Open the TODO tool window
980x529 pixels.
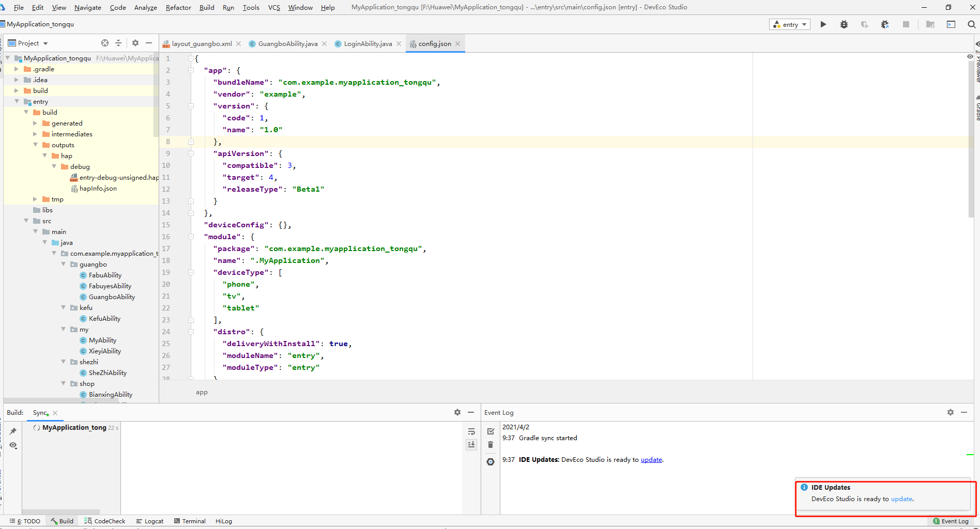coord(25,521)
